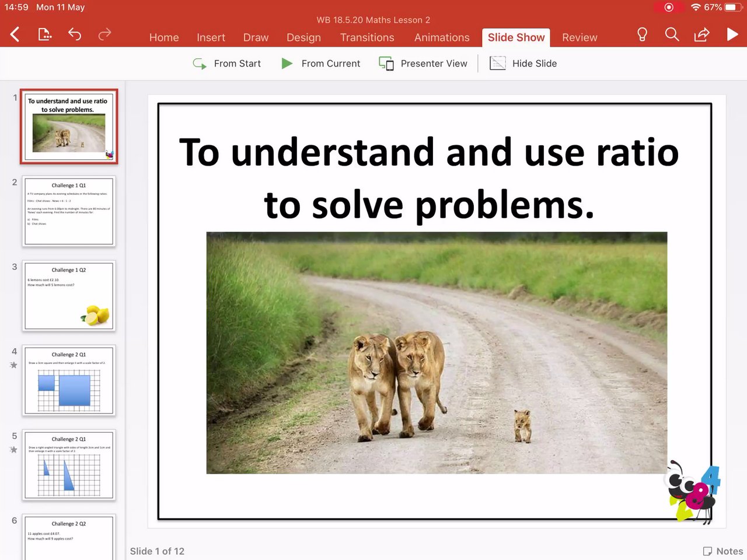The height and width of the screenshot is (560, 747).
Task: Tap the Wi-Fi status icon
Action: pyautogui.click(x=695, y=7)
